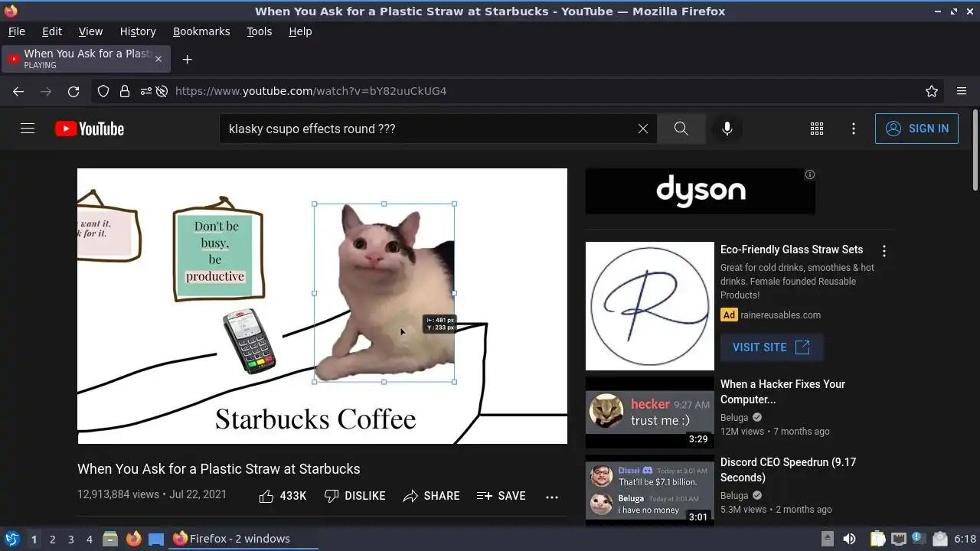Screen dimensions: 980x551
Task: Click VISIT SITE for the straw ad
Action: [772, 347]
